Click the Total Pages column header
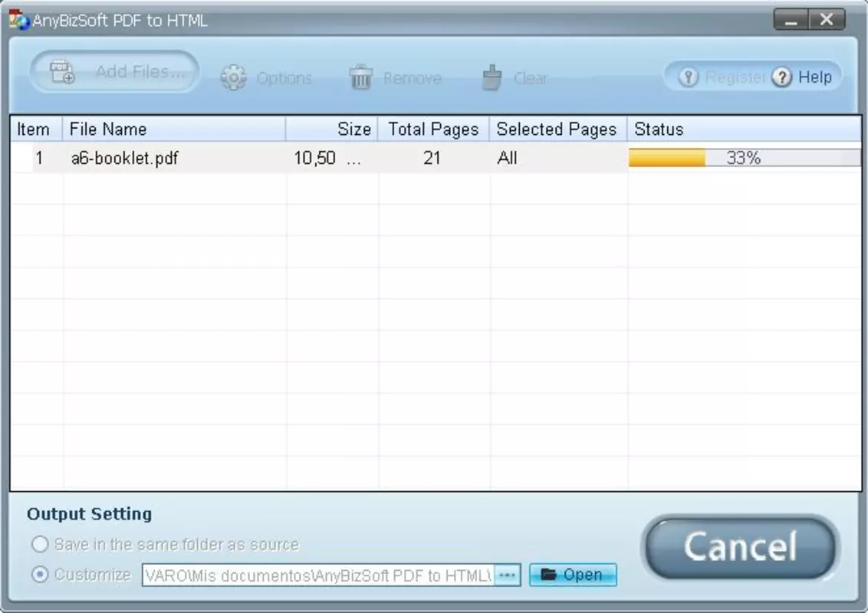868x613 pixels. point(433,129)
